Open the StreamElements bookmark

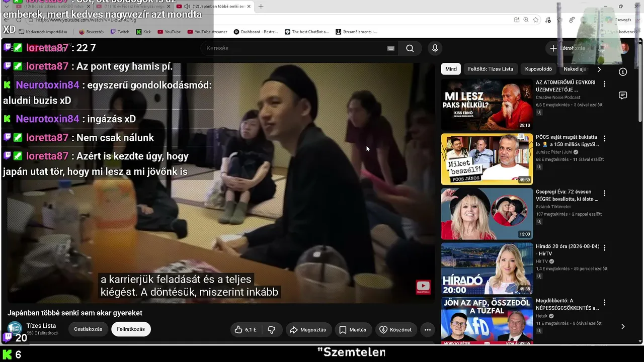point(356,32)
